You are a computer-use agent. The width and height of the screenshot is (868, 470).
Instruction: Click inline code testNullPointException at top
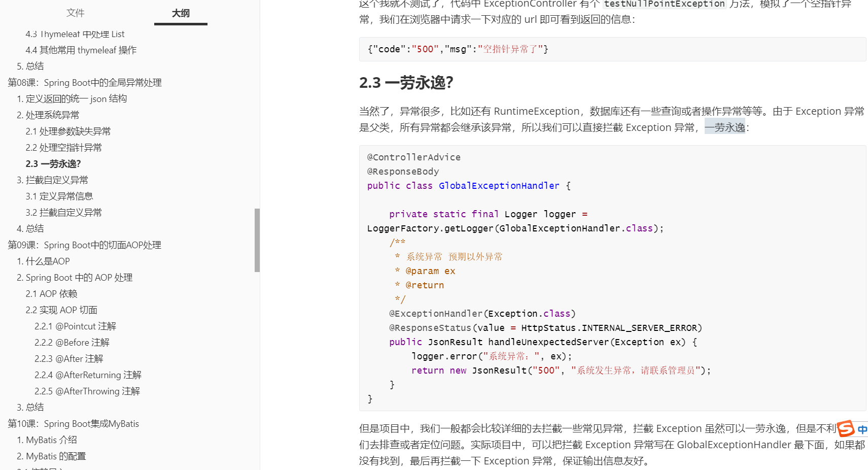pyautogui.click(x=665, y=4)
